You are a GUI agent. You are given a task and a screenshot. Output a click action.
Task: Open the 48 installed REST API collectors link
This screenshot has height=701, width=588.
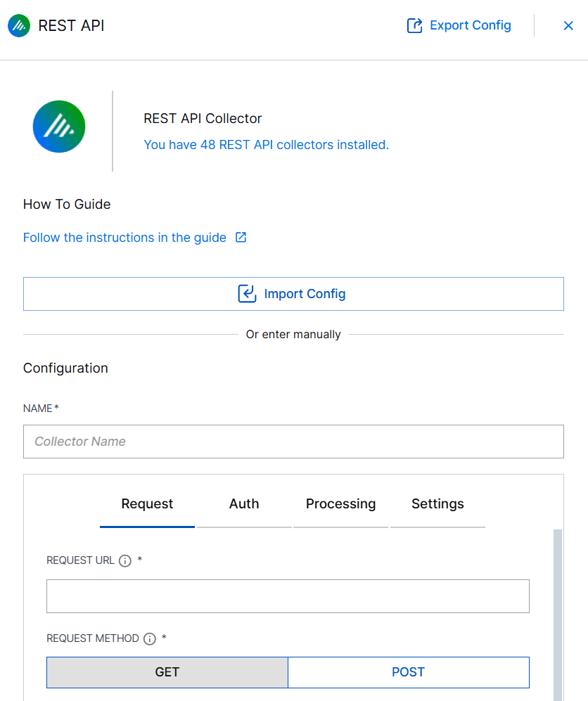tap(266, 145)
